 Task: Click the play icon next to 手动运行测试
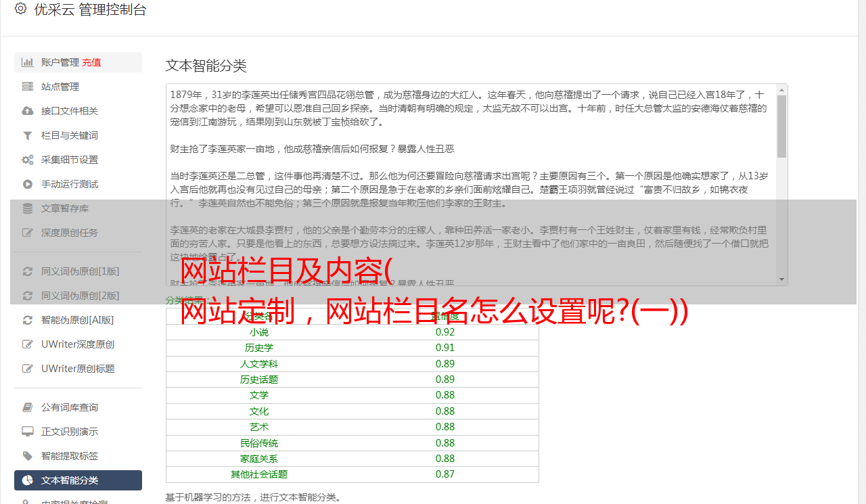click(28, 184)
